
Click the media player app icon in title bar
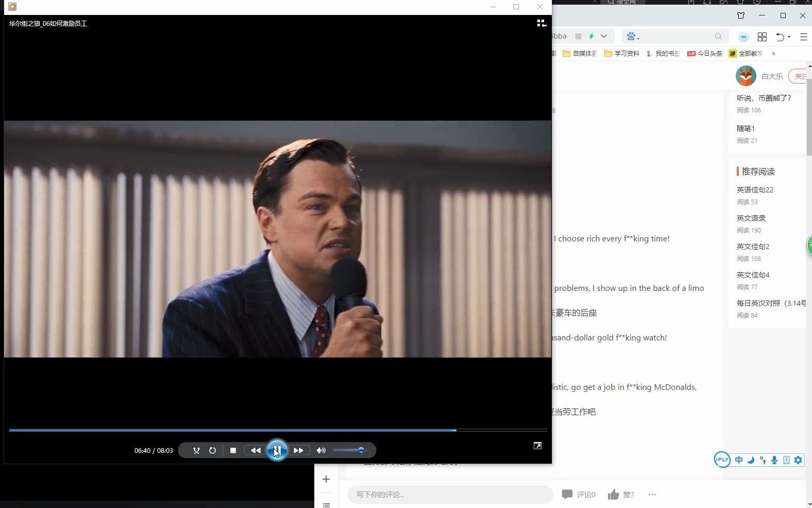12,7
